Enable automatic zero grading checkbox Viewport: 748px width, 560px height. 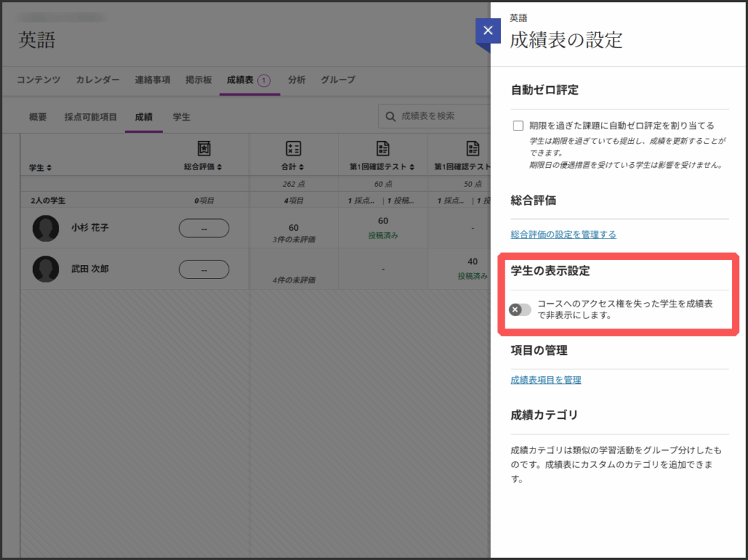518,126
